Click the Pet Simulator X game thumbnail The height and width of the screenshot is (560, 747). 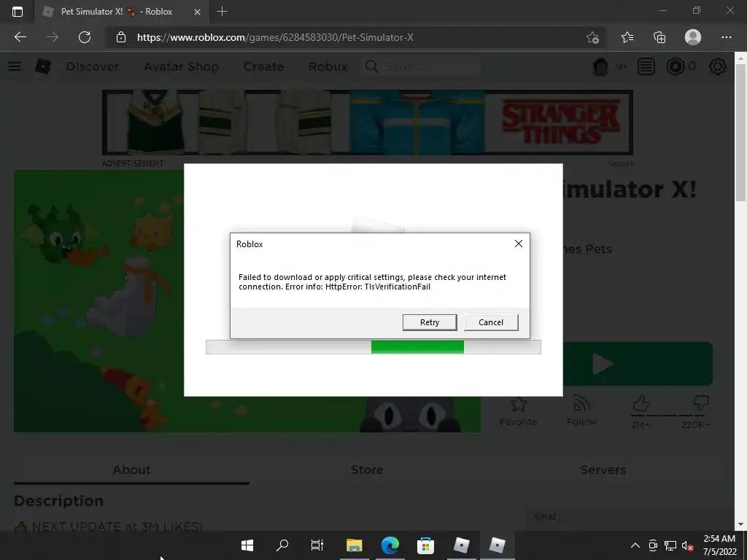(98, 301)
